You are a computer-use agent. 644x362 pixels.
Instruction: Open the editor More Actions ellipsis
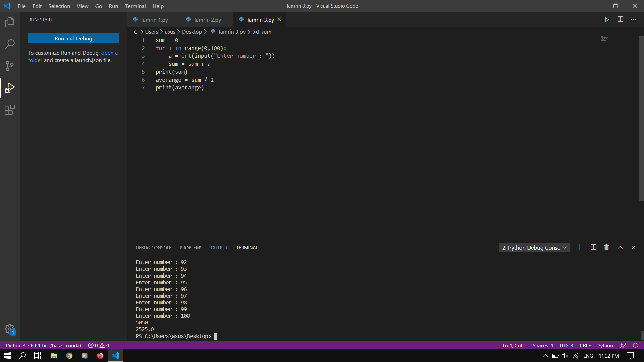[x=633, y=19]
